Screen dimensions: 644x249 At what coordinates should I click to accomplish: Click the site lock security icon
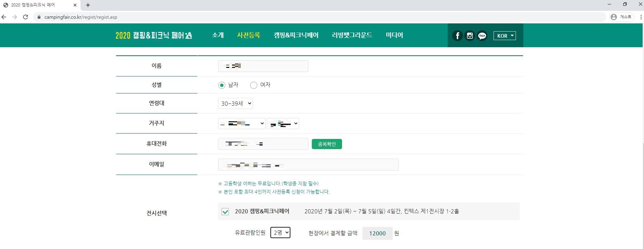[39, 17]
